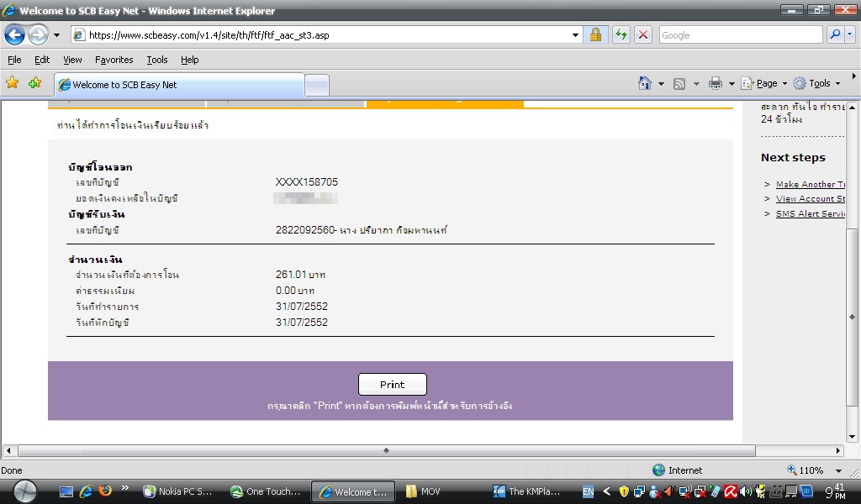Open the Favorites menu
Viewport: 861px width, 504px height.
[x=114, y=60]
